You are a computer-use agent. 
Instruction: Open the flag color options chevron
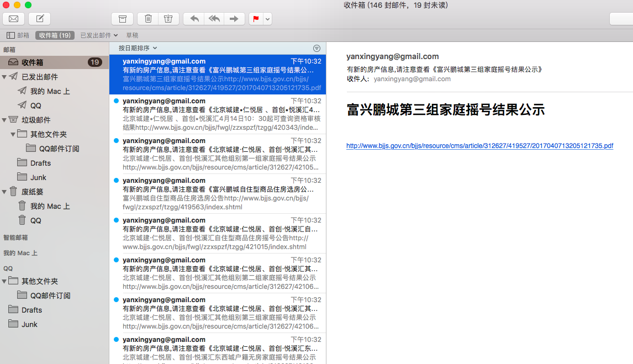tap(267, 18)
